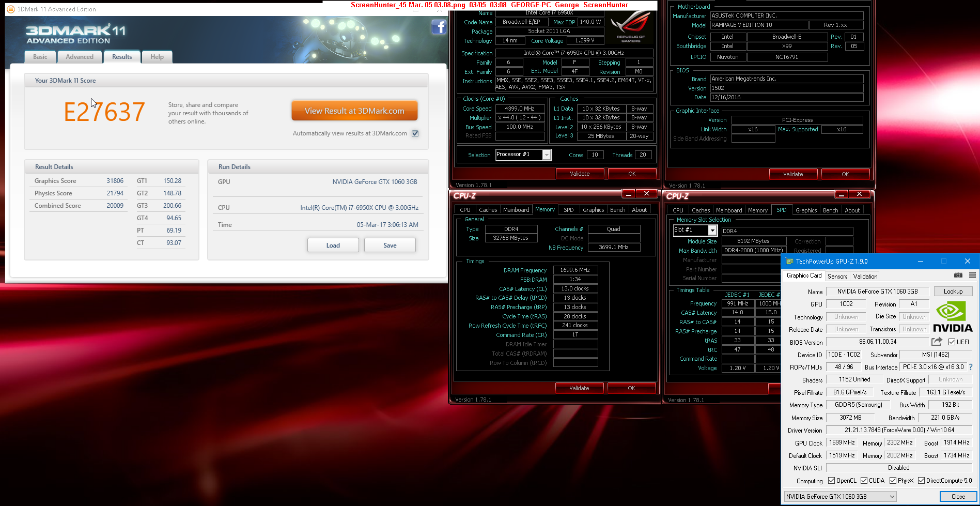
Task: Toggle automatically view results at 3DMark.com
Action: 415,133
